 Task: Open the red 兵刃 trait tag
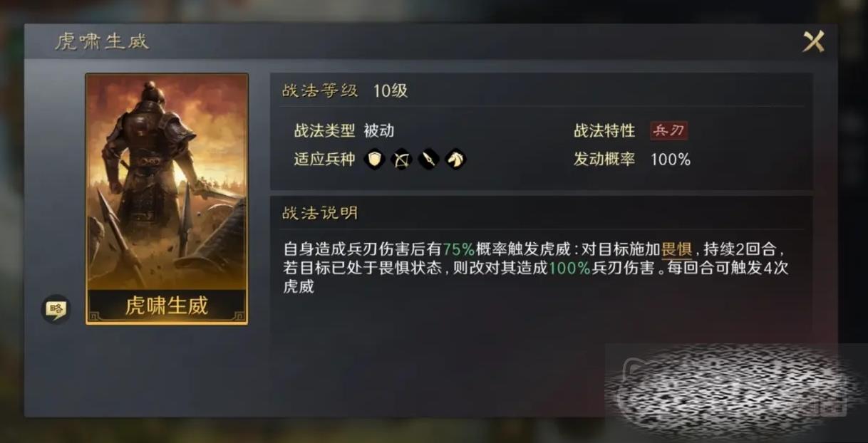(668, 131)
